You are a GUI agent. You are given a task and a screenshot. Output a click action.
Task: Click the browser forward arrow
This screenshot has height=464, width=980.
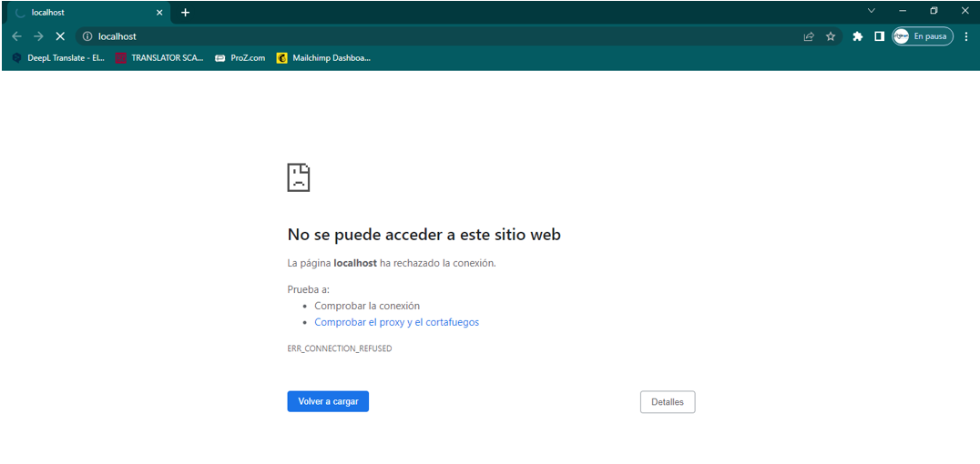click(x=38, y=36)
